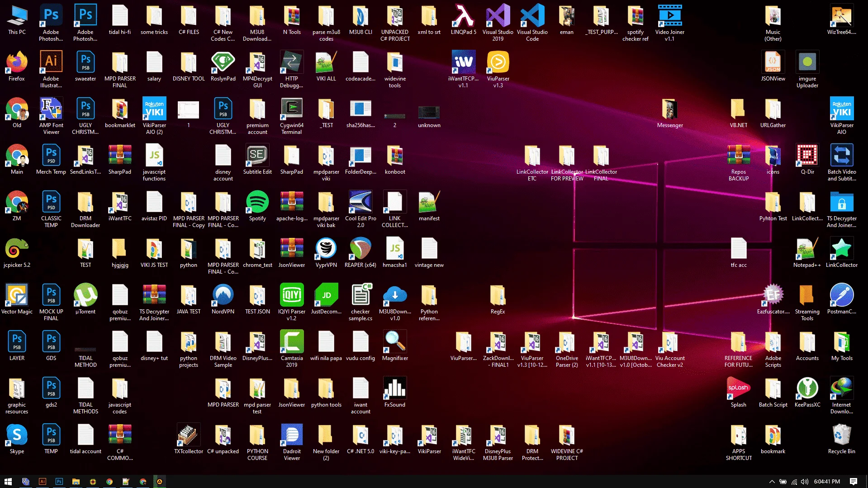
Task: Select the Recycle Bin
Action: [842, 439]
